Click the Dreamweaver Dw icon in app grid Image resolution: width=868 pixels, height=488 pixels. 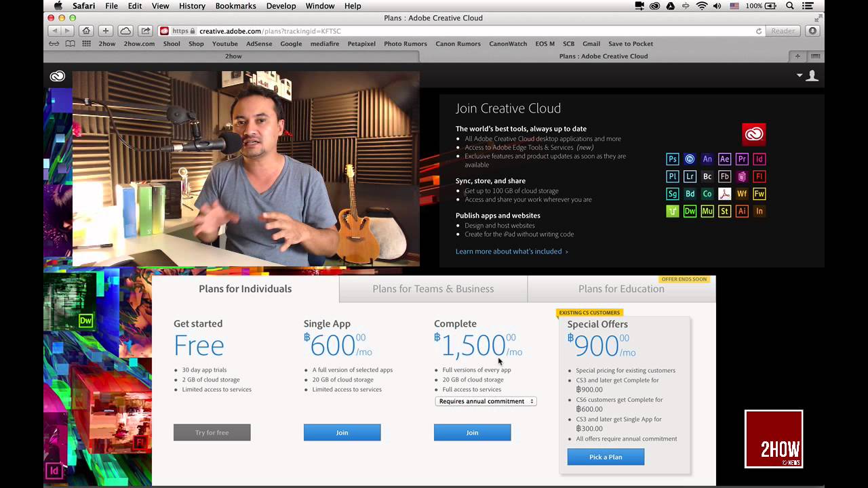point(690,211)
